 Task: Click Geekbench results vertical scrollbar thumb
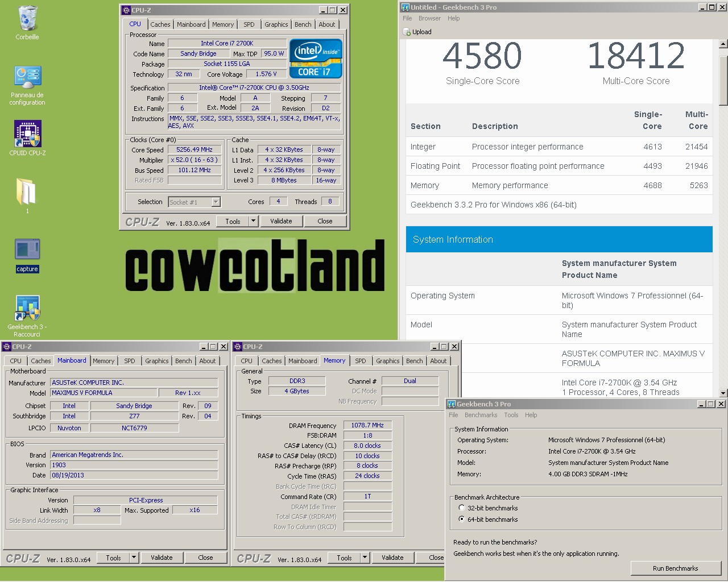click(x=723, y=80)
